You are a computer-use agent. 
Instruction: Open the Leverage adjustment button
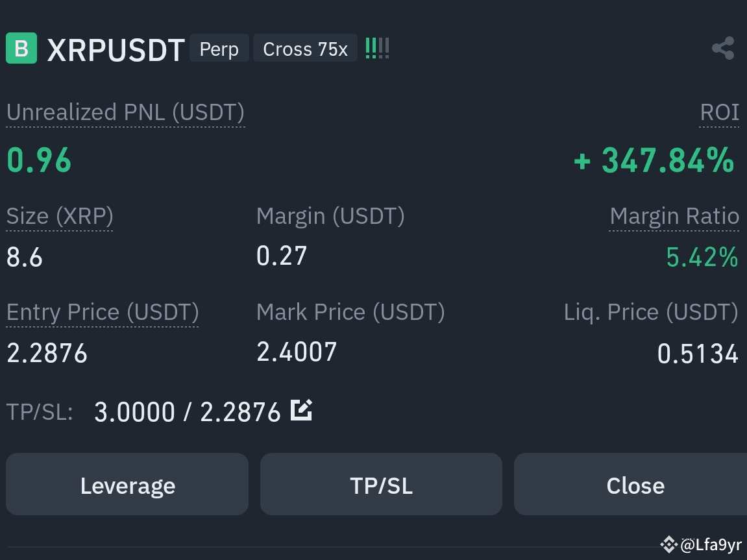[x=127, y=484]
